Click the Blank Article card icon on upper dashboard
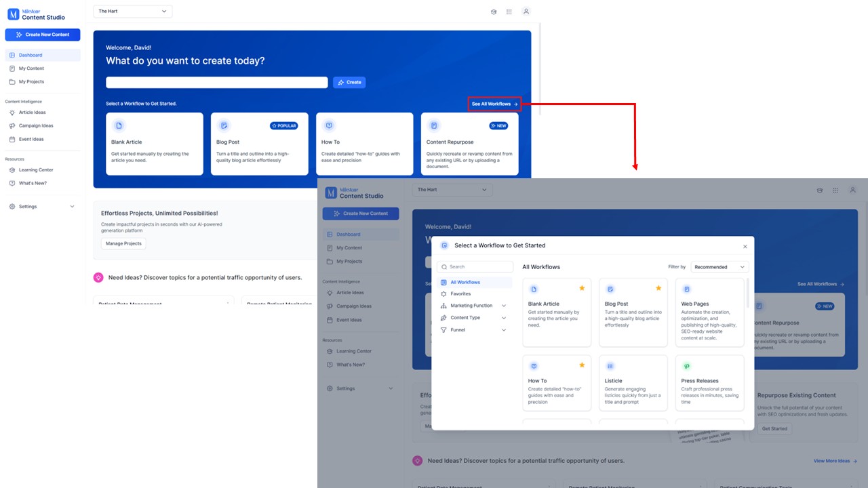This screenshot has height=488, width=868. (119, 125)
